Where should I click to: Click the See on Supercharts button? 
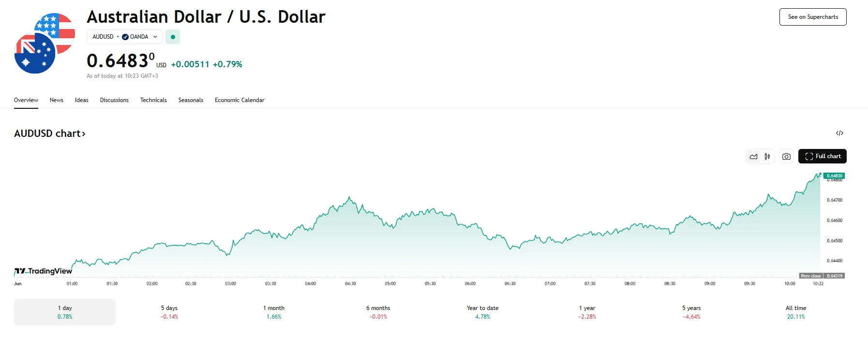pyautogui.click(x=813, y=17)
